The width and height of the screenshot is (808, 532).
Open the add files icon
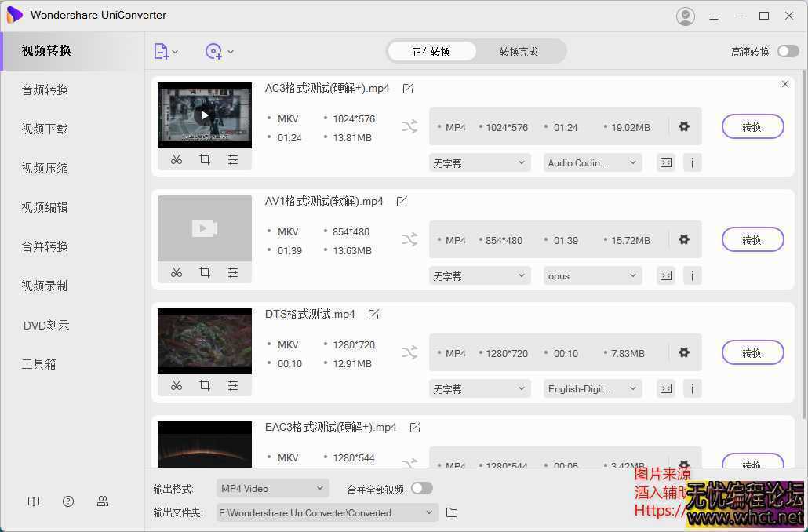tap(162, 51)
